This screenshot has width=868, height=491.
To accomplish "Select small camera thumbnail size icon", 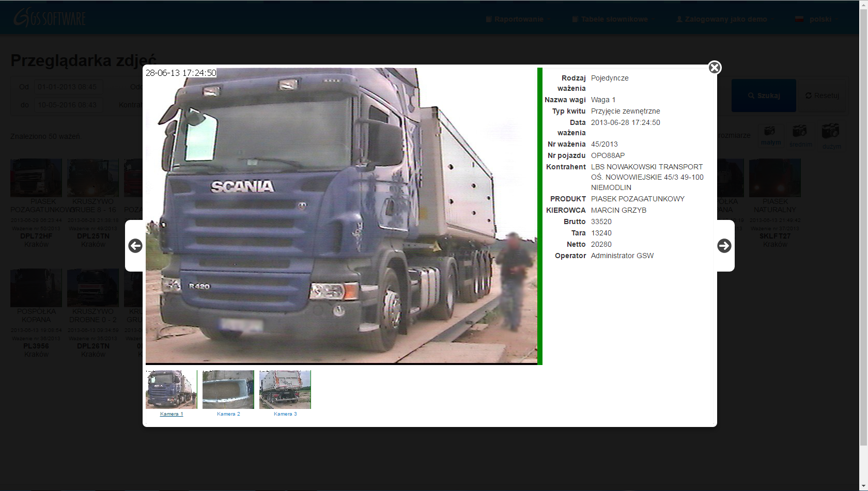I will pos(770,132).
